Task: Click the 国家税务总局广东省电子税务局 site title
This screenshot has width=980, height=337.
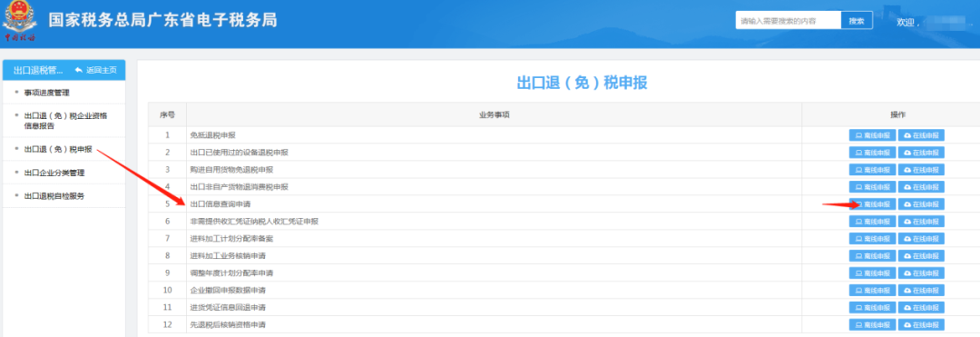Action: point(162,21)
